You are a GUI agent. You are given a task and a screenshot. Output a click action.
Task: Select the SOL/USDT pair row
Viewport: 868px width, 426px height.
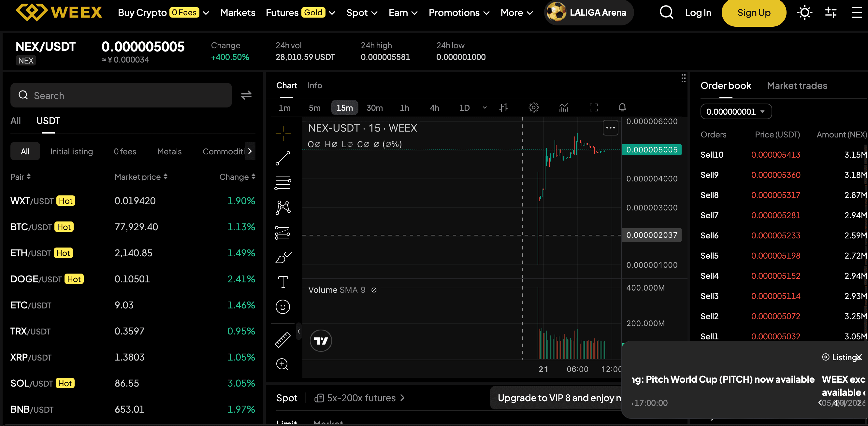point(133,383)
